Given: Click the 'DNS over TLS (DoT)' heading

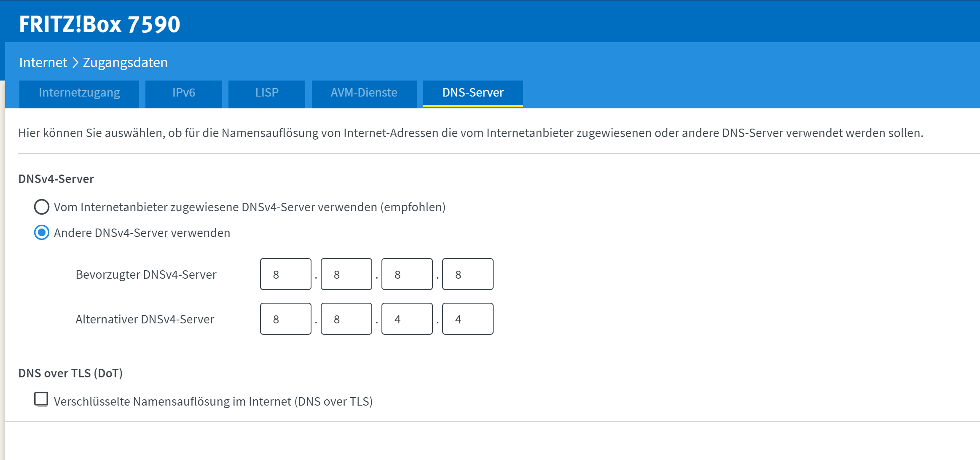Looking at the screenshot, I should tap(70, 373).
